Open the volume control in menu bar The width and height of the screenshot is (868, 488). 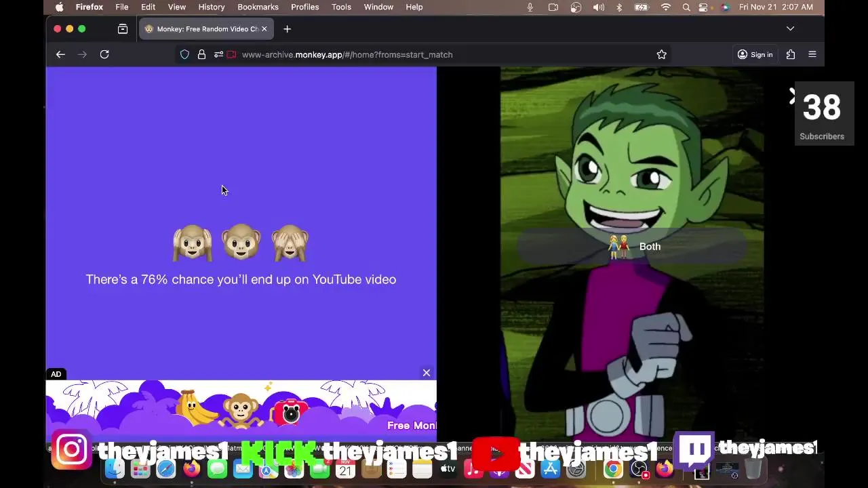598,7
